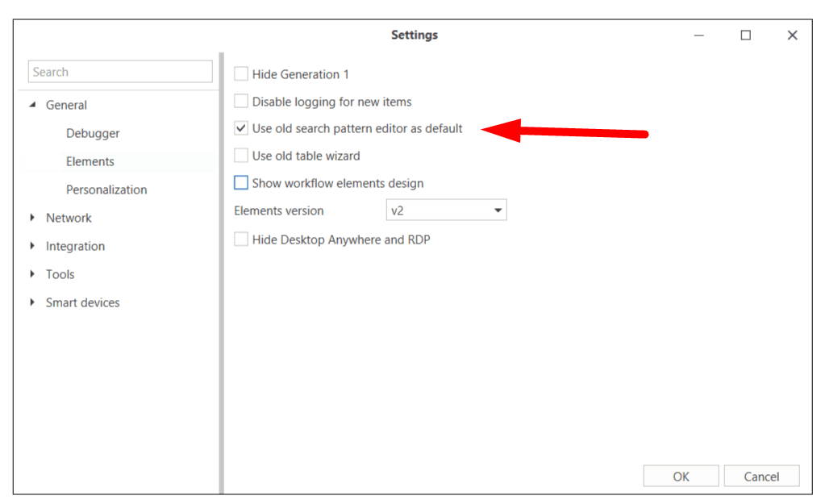Image resolution: width=825 pixels, height=504 pixels.
Task: Select Debugger in the settings tree
Action: [93, 133]
